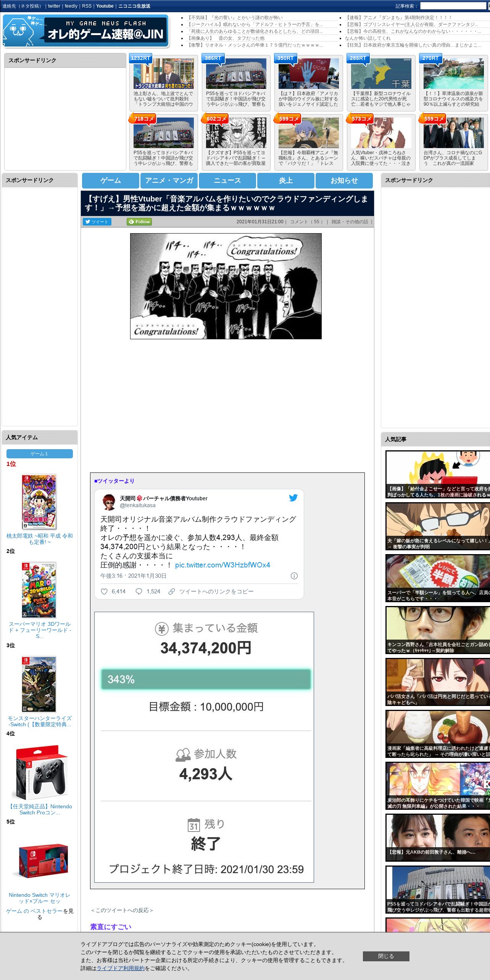The image size is (490, 980).
Task: Open スーパーマリオ 3Dワールド product link
Action: [40, 630]
